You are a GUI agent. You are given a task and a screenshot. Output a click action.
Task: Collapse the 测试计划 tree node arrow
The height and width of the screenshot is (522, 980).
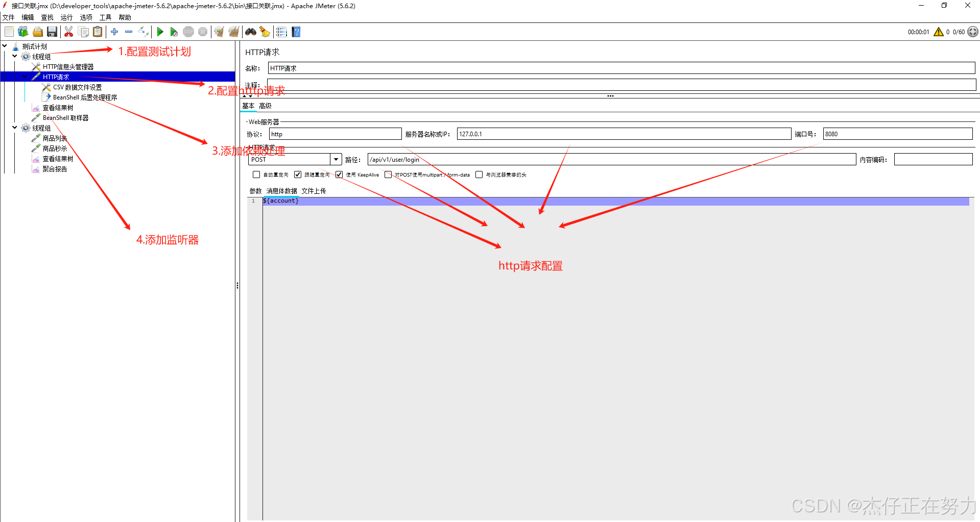pyautogui.click(x=5, y=46)
